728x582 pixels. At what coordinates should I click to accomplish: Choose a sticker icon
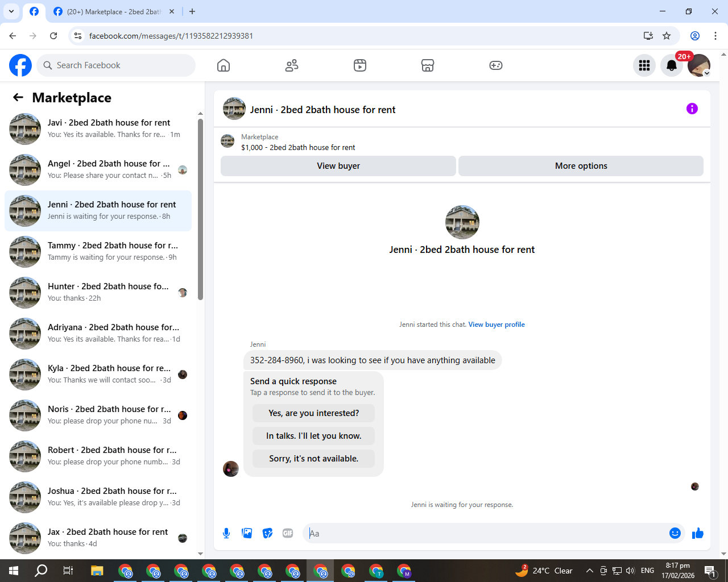tap(267, 533)
